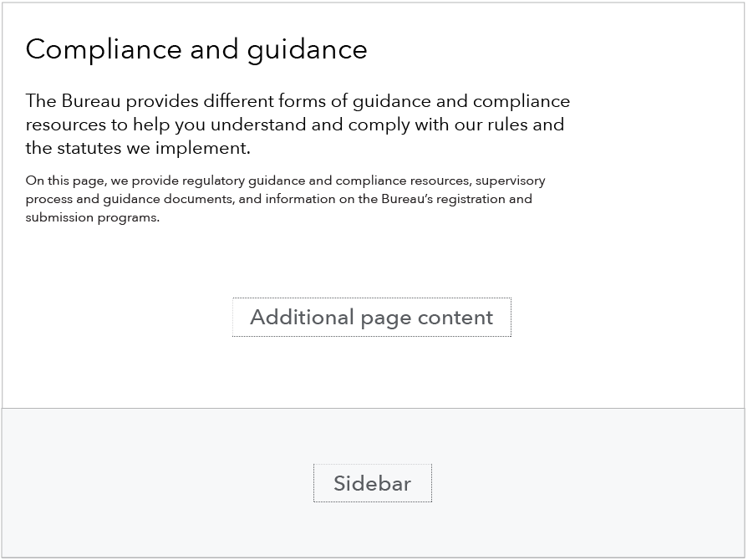Click the word "Compliance" in the heading
This screenshot has height=560, width=748.
tap(104, 49)
